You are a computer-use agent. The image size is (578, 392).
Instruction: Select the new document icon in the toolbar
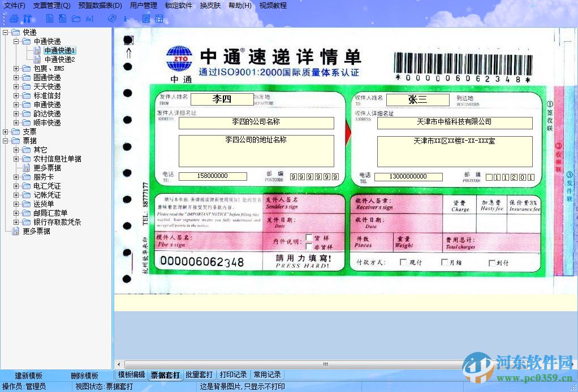(50, 19)
